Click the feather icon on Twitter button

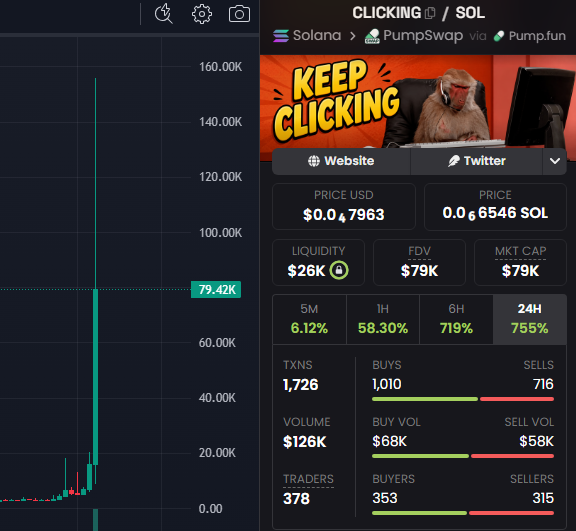(454, 161)
